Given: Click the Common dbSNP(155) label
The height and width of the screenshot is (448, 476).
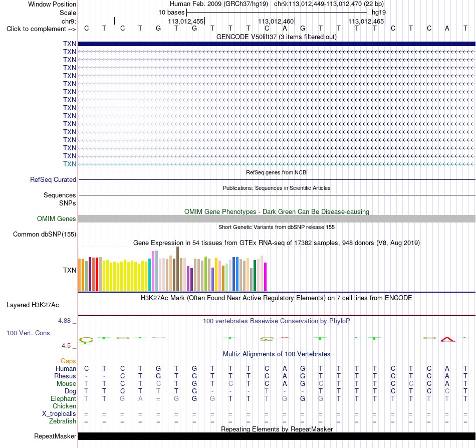Looking at the screenshot, I should tap(45, 235).
